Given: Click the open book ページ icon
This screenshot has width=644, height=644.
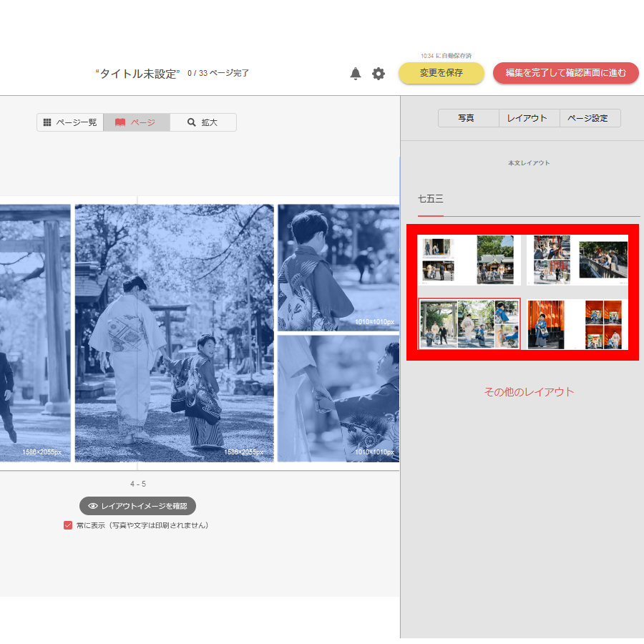Looking at the screenshot, I should [x=120, y=122].
